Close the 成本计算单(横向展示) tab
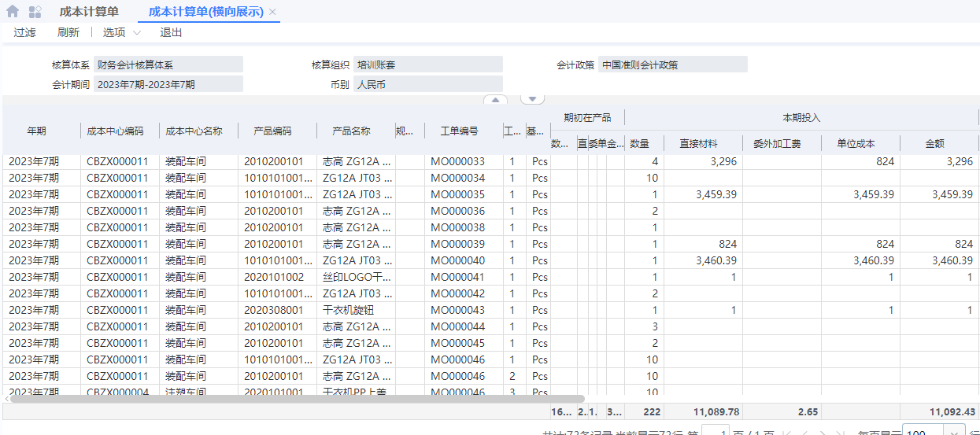 coord(272,12)
